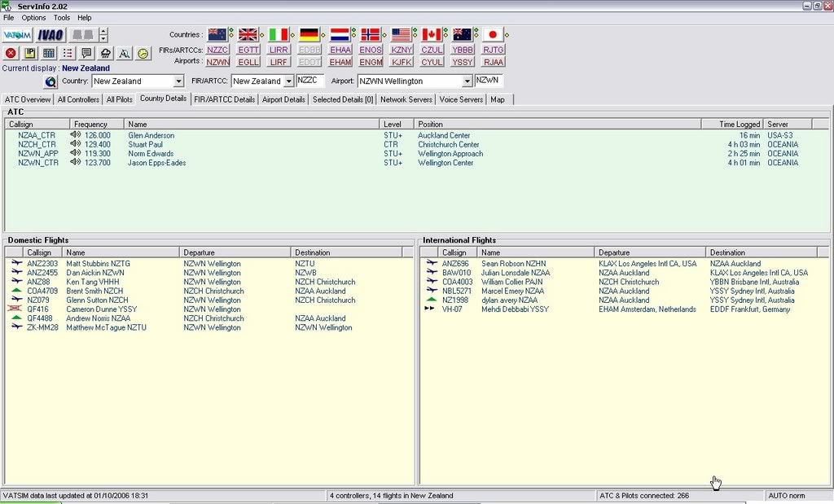This screenshot has height=504, width=834.
Task: Select the NZWN_APP controller row
Action: click(x=39, y=154)
